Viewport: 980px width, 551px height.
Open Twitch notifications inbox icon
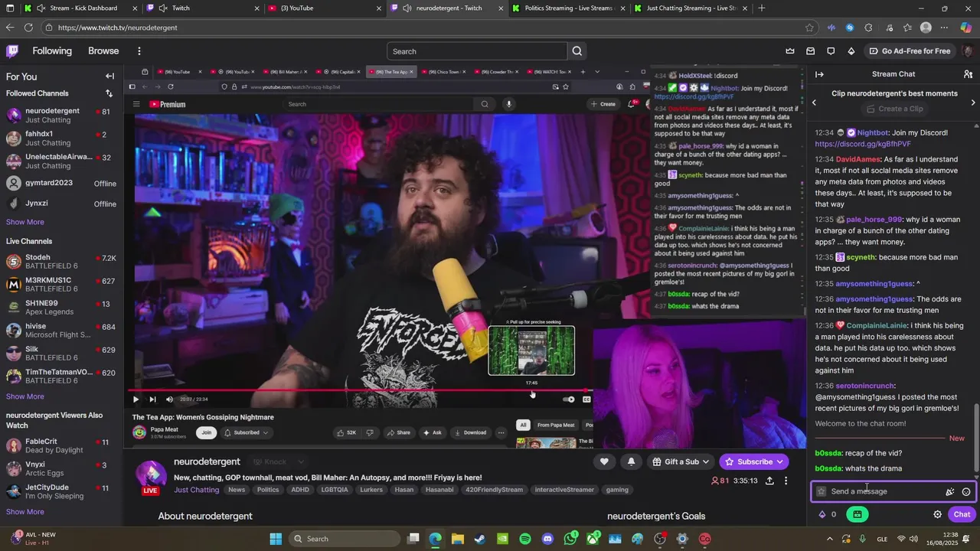pos(811,51)
